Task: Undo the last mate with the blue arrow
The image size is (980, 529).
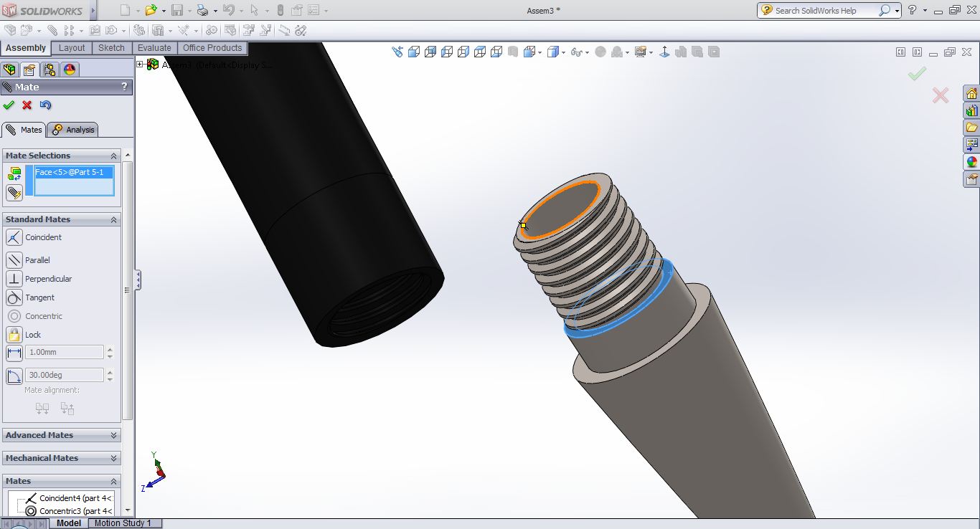Action: [46, 105]
